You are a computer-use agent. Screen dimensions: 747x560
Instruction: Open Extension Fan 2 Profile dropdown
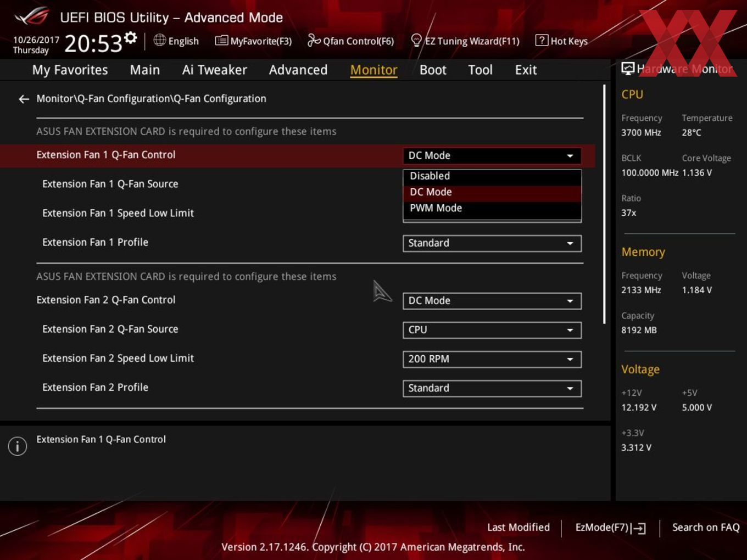pyautogui.click(x=492, y=388)
